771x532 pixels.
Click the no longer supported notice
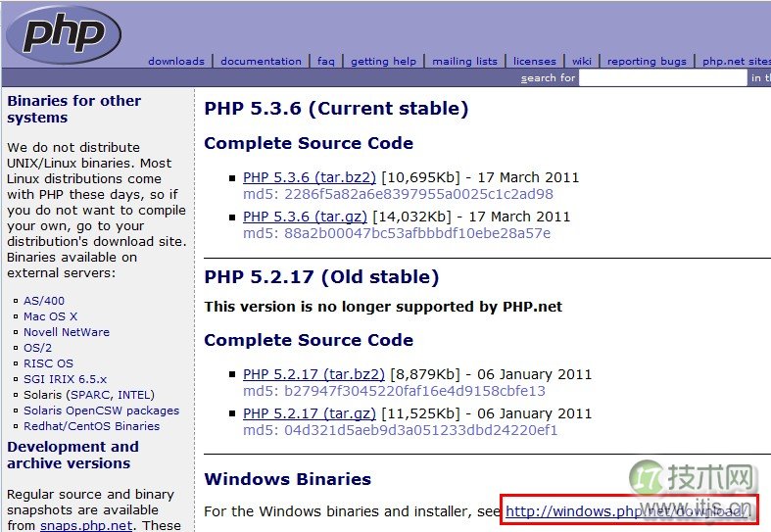pos(383,307)
